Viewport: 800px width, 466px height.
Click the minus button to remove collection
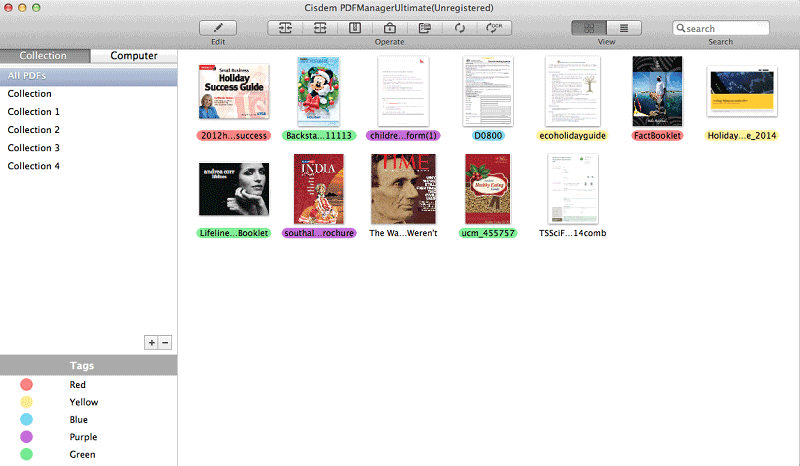[x=165, y=342]
